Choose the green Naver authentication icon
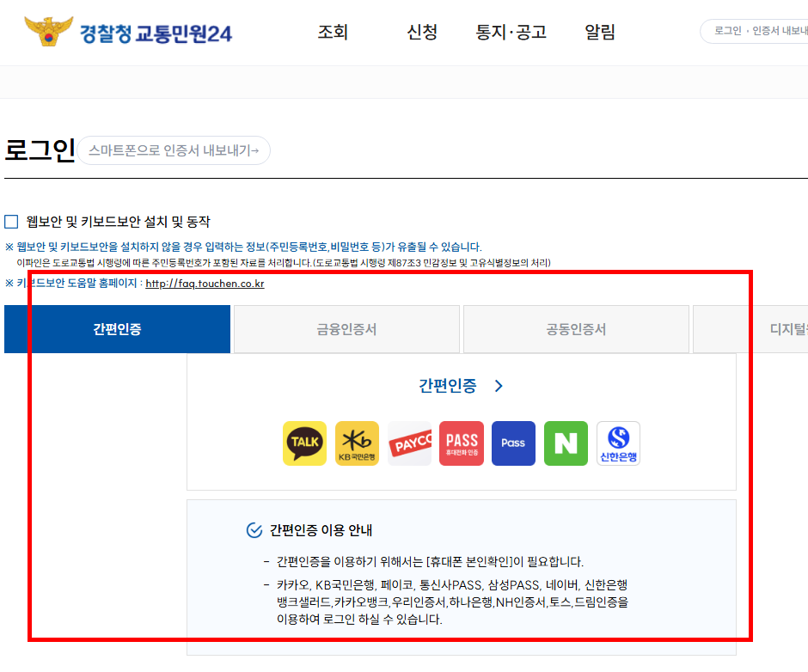The width and height of the screenshot is (808, 672). coord(566,443)
